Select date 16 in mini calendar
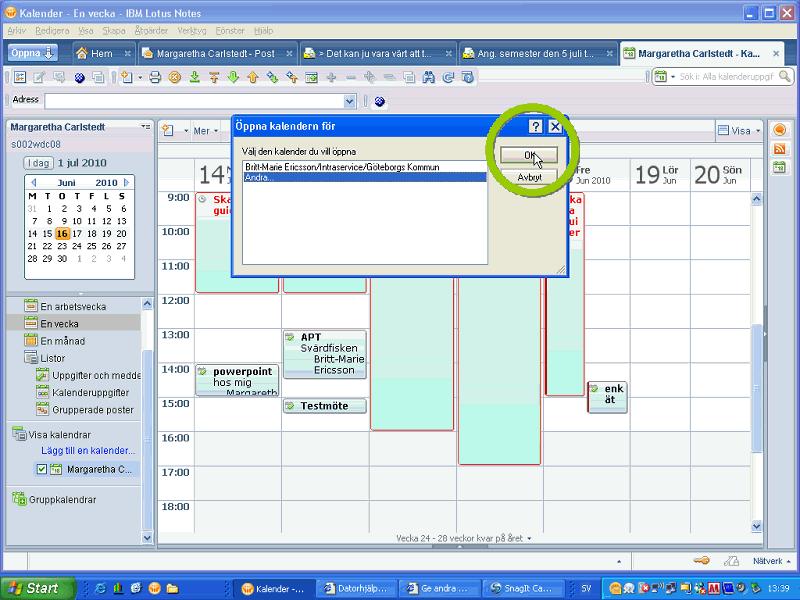The image size is (800, 600). coord(62,234)
